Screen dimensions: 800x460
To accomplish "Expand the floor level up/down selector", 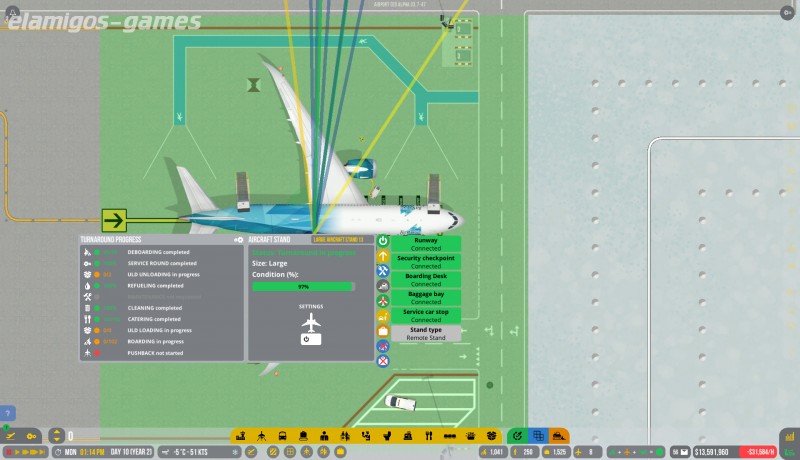I will [56, 436].
